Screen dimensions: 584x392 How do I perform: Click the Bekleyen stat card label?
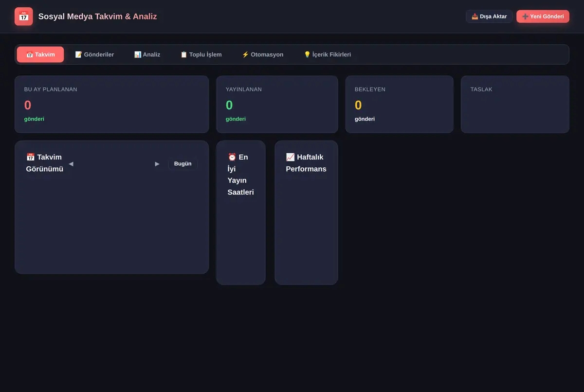coord(370,89)
